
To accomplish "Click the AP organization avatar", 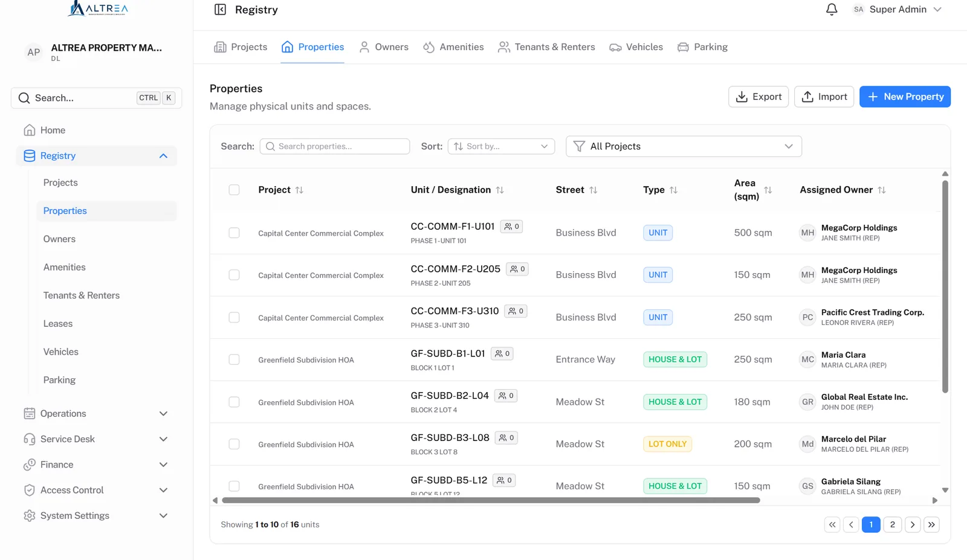I will 34,52.
